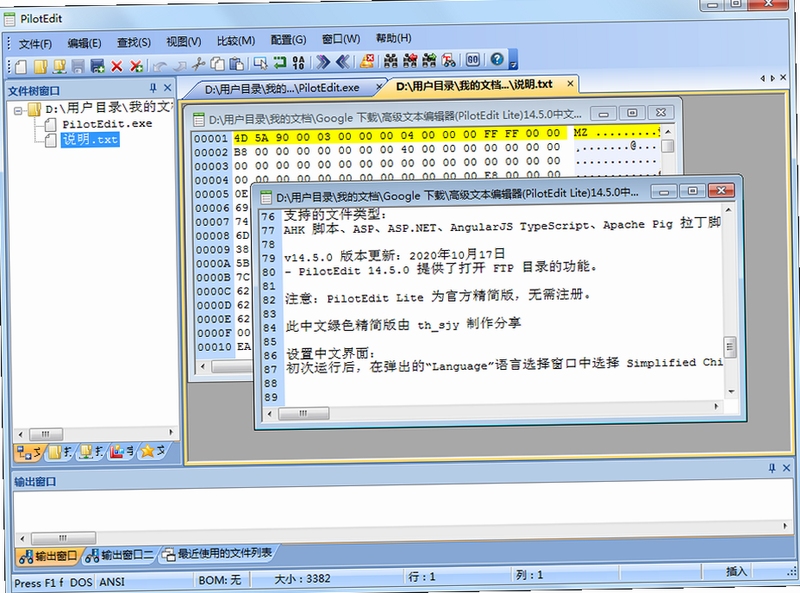
Task: Open the 编辑(E) menu
Action: (84, 43)
